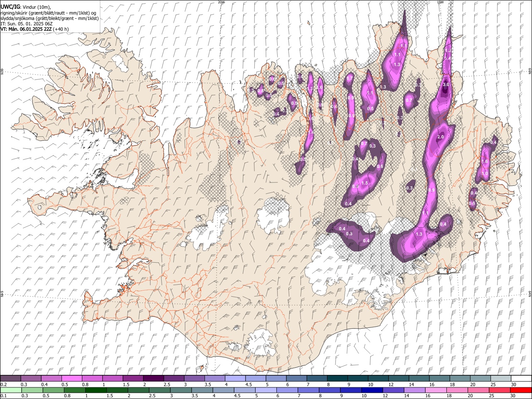Screen dimensions: 532x399
Task: Select the purple 0.3 swatch in the upper legend row
Action: coord(31,378)
